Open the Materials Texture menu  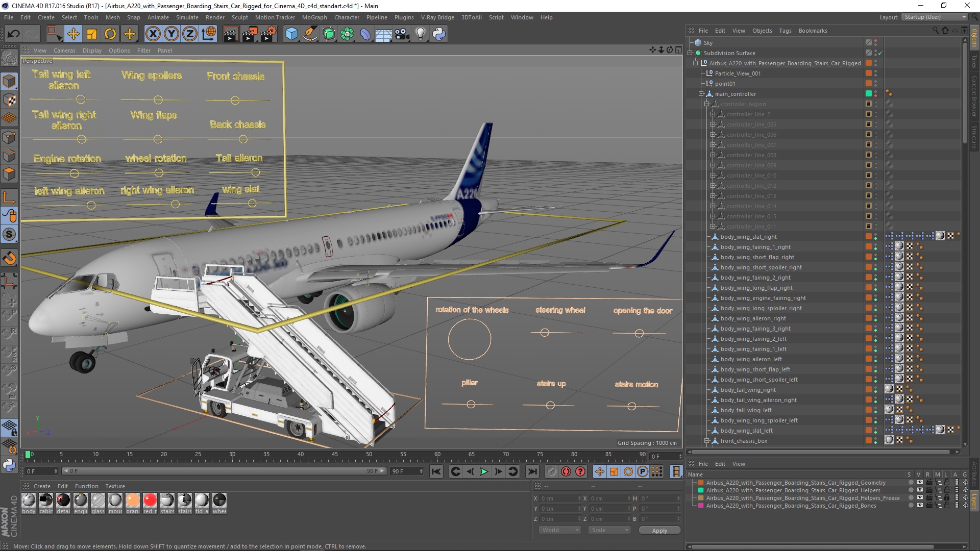(115, 486)
